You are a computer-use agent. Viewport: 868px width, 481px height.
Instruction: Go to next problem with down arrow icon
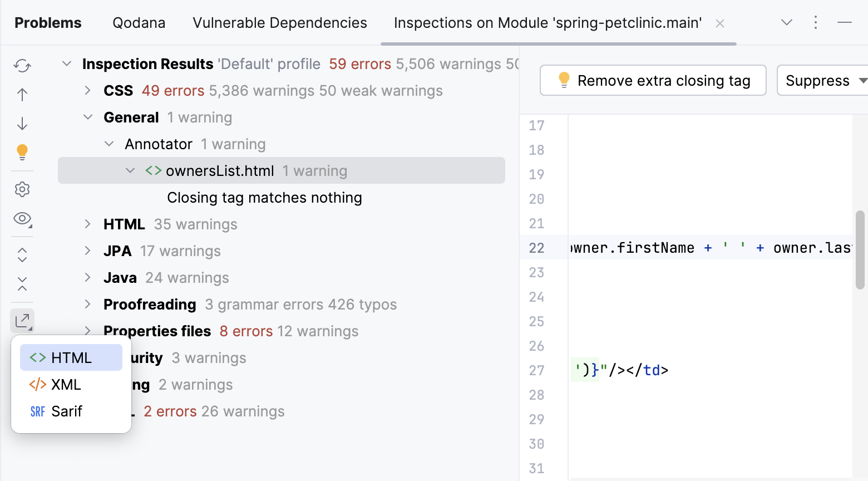click(22, 124)
